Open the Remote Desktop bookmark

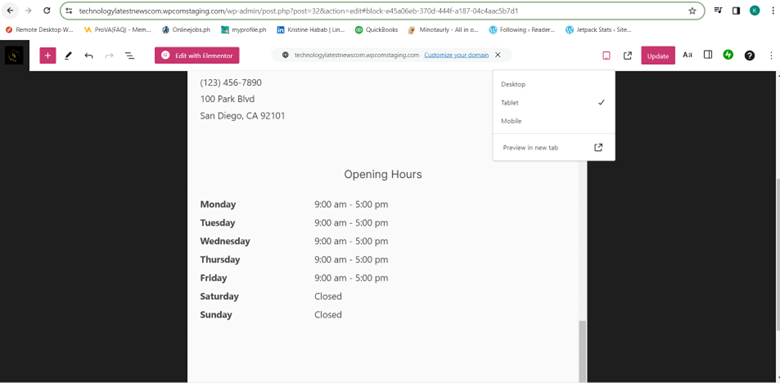[x=39, y=30]
